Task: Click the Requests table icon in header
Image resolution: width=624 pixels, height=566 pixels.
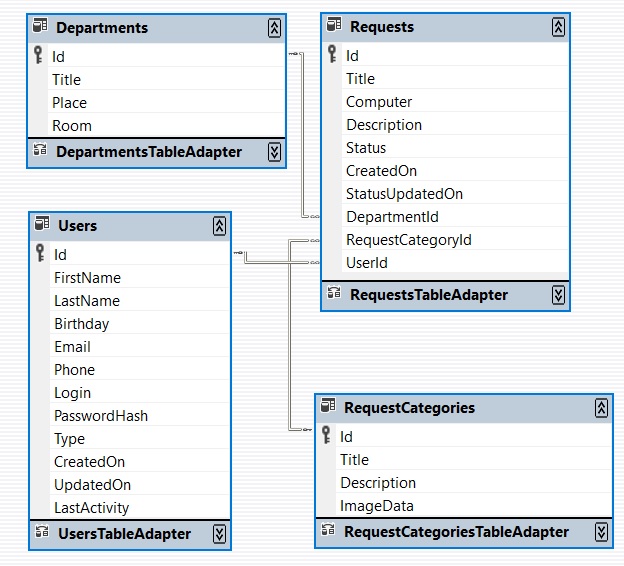Action: [334, 27]
